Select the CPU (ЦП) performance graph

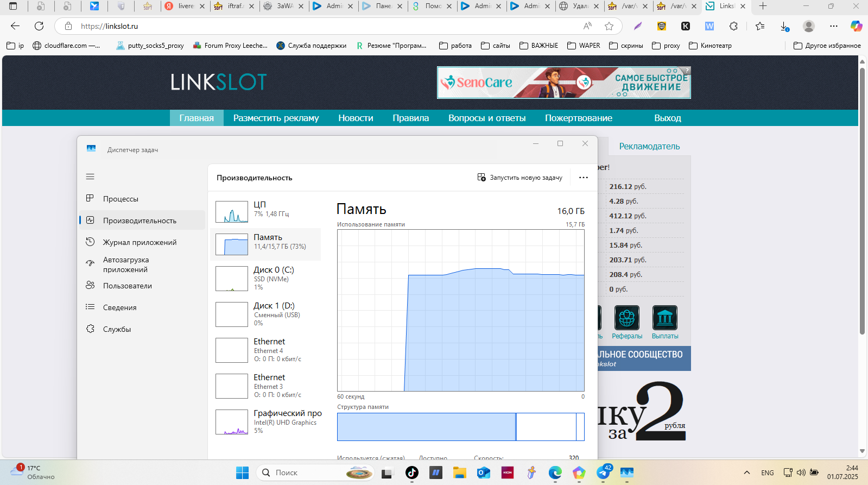(x=265, y=211)
